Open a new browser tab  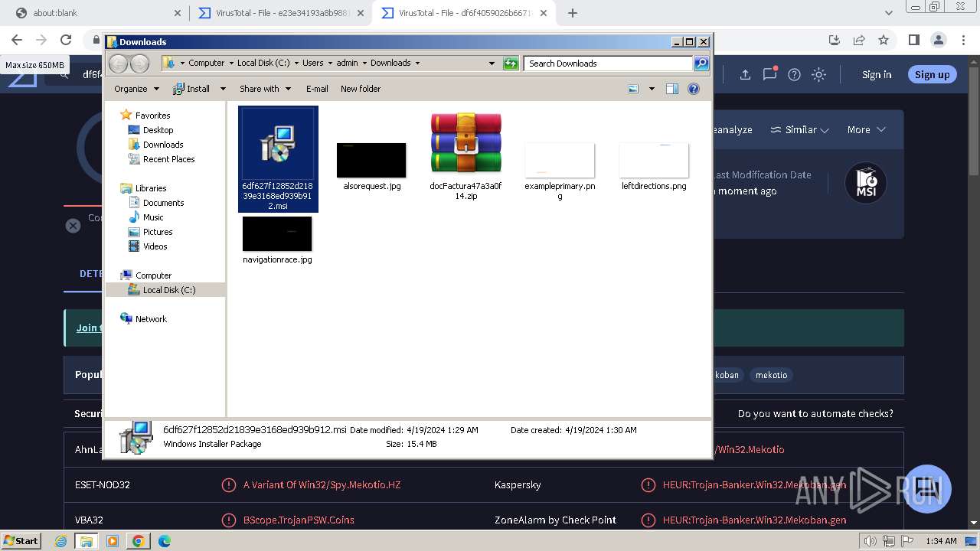coord(573,13)
